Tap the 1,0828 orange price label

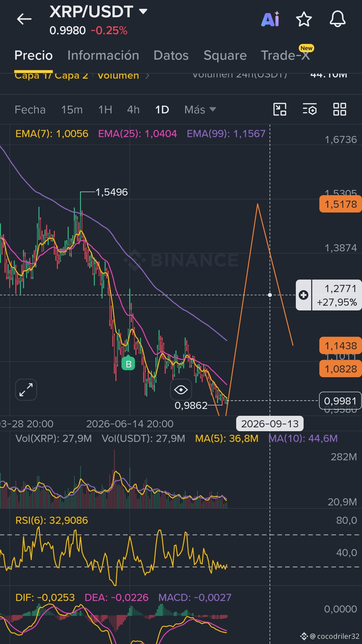341,369
